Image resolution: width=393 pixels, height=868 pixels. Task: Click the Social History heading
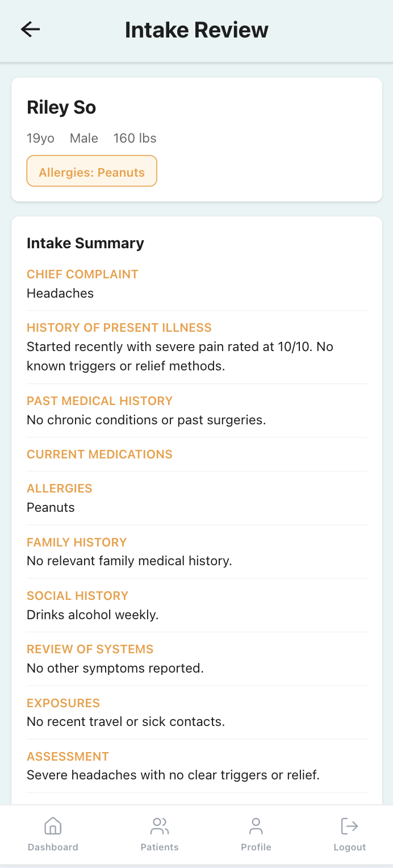(x=77, y=596)
